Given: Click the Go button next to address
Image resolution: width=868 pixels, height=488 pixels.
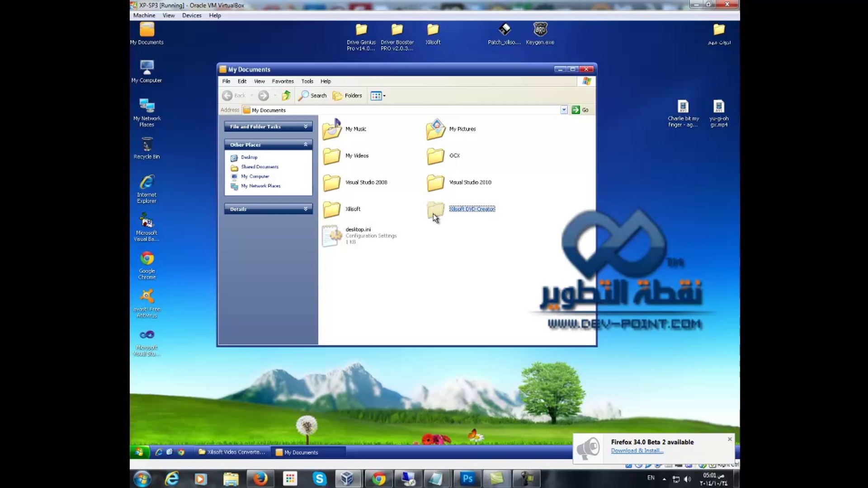Looking at the screenshot, I should point(580,110).
